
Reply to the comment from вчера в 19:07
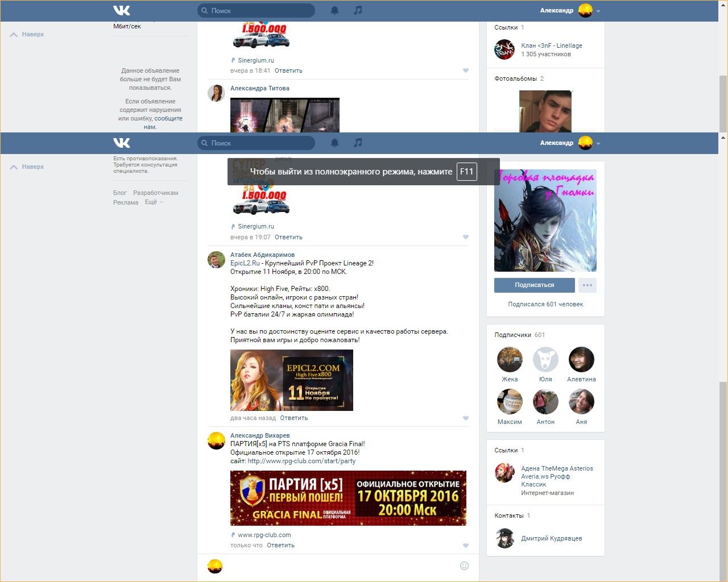pos(288,237)
